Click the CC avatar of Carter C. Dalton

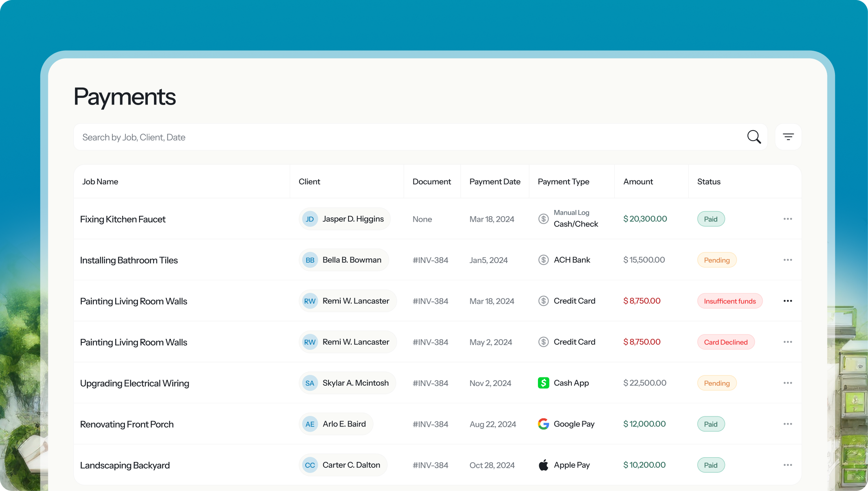(310, 465)
